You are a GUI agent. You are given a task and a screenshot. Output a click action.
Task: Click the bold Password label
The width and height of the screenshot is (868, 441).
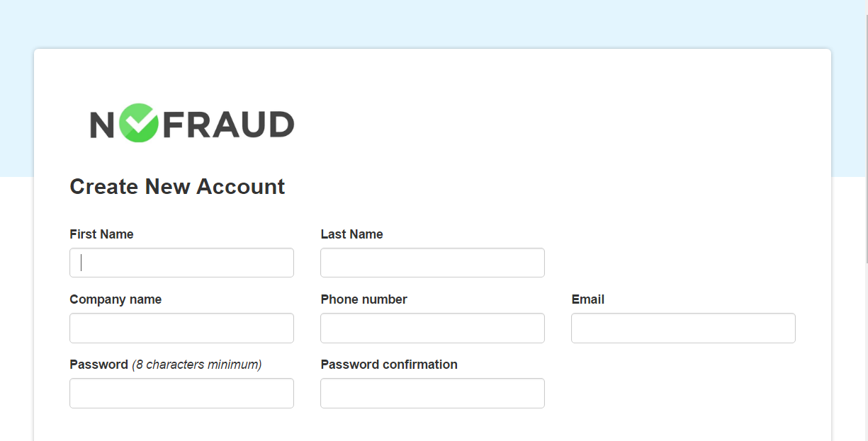[98, 365]
